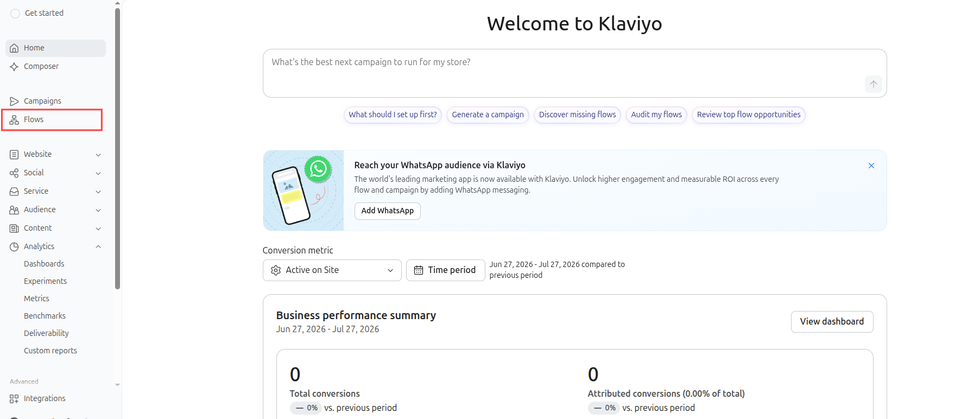Viewport: 980px width, 419px height.
Task: Click the Time period button
Action: (x=445, y=270)
